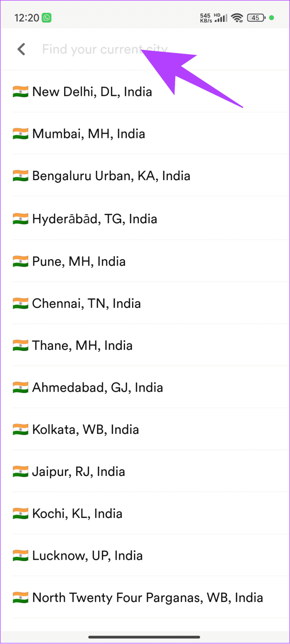
Task: Click the India flag beside New Delhi
Action: click(20, 92)
